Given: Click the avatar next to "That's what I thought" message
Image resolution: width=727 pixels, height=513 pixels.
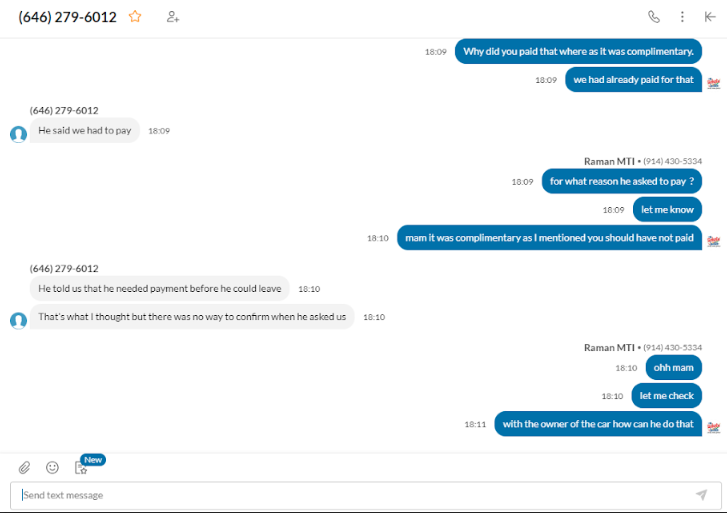Looking at the screenshot, I should pyautogui.click(x=19, y=321).
